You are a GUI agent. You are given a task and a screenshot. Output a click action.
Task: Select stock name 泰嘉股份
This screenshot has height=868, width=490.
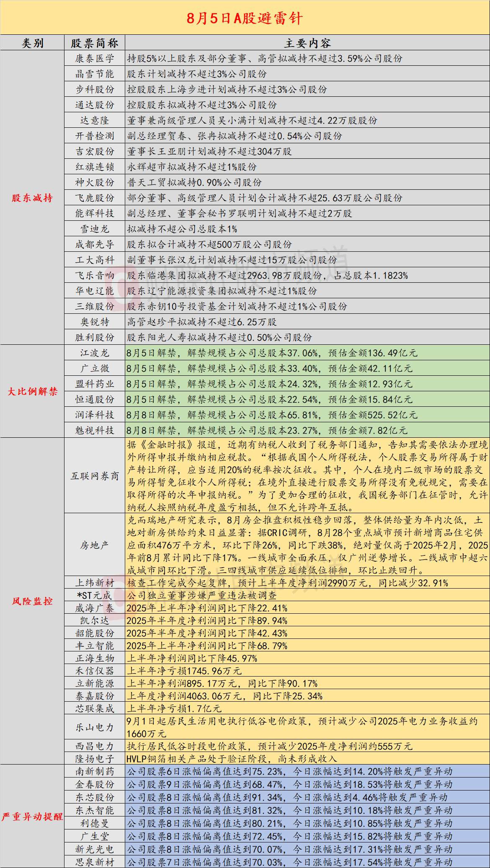(95, 696)
